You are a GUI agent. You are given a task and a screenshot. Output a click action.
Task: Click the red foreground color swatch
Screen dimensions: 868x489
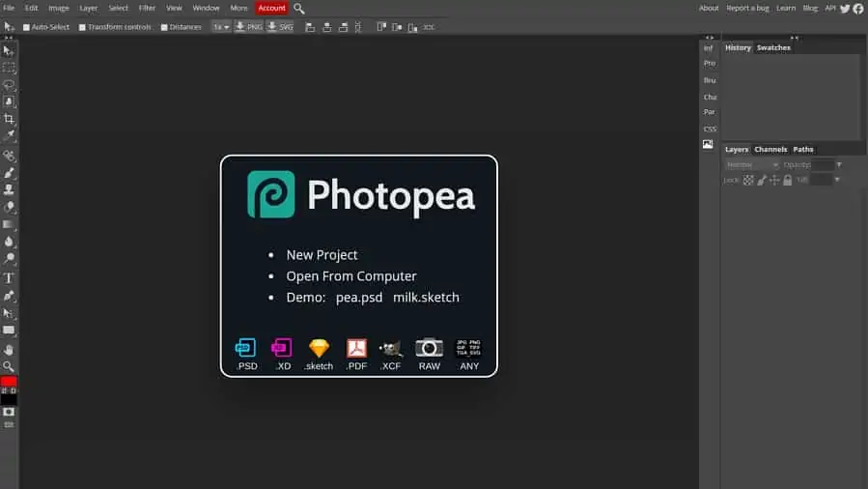[x=9, y=382]
